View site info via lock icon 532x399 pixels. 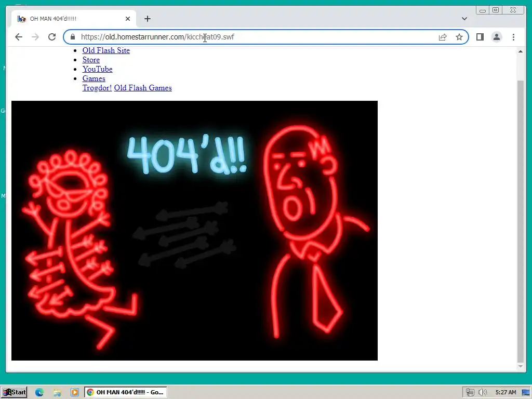73,37
